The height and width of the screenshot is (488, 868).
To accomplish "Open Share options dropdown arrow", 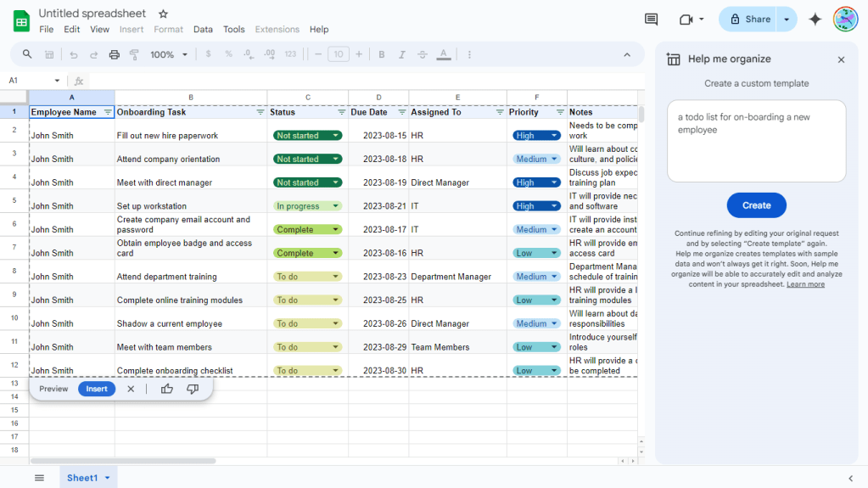I will click(786, 20).
